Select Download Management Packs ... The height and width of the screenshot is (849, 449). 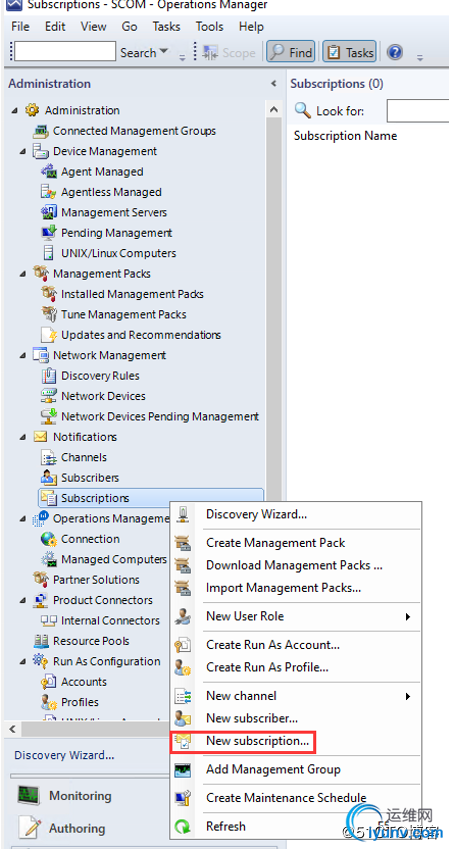pyautogui.click(x=294, y=565)
